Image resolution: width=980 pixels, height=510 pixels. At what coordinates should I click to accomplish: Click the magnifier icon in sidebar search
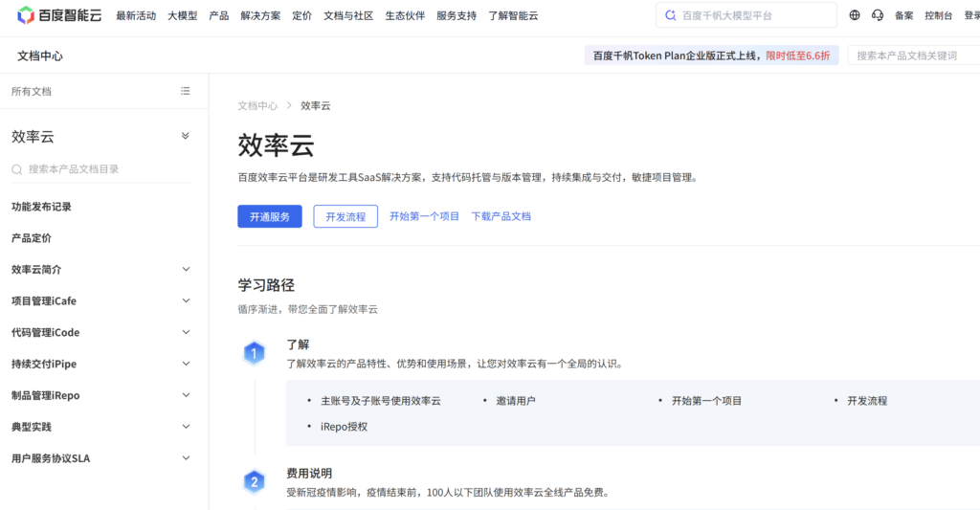pos(17,169)
